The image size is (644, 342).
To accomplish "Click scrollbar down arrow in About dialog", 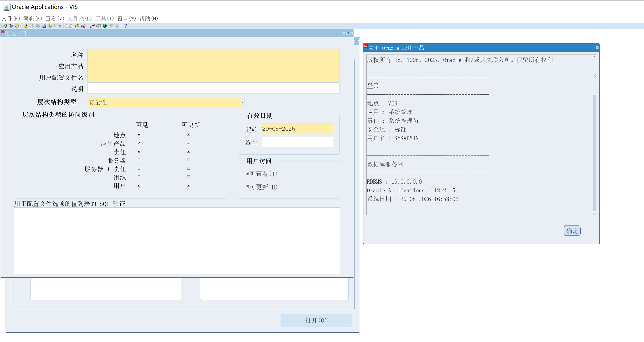I will (x=594, y=213).
